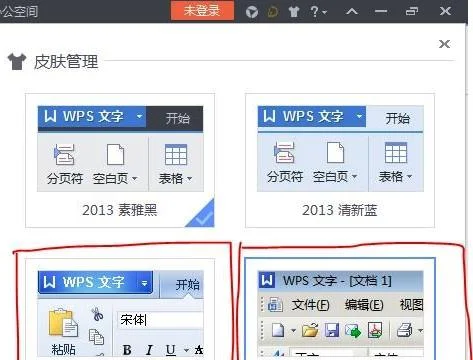The image size is (473, 360).
Task: Collapse the ribbon with the up chevron
Action: (352, 12)
